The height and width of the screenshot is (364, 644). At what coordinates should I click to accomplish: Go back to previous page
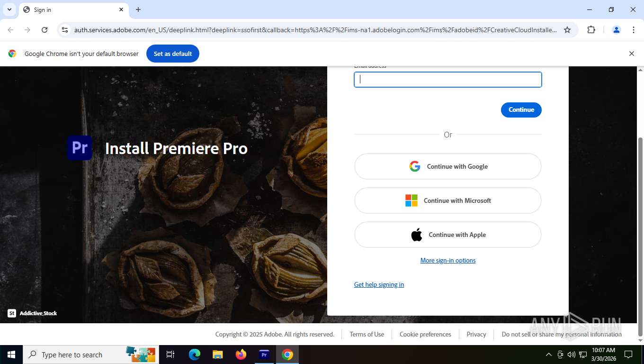tap(10, 30)
